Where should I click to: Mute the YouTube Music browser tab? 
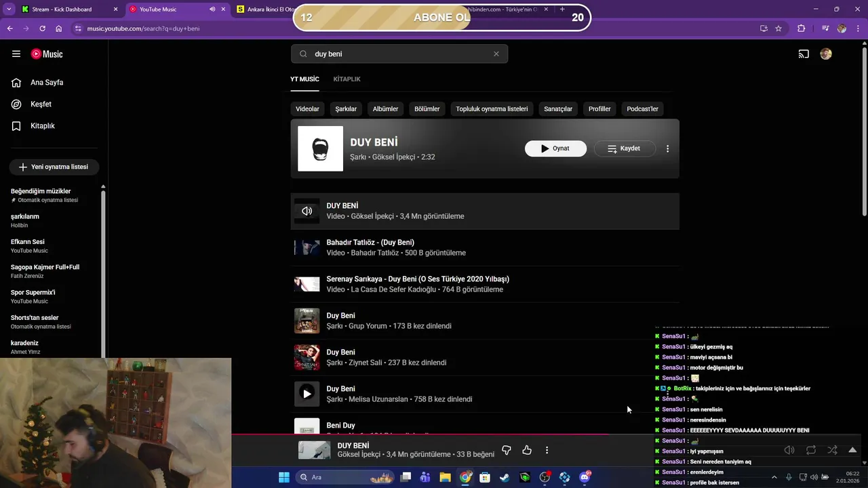pyautogui.click(x=212, y=9)
